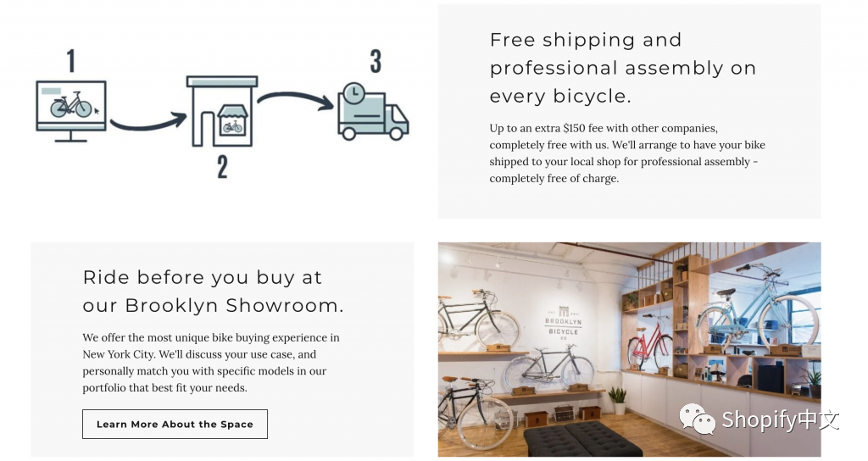
Task: Click the showroom description paragraph
Action: (211, 363)
